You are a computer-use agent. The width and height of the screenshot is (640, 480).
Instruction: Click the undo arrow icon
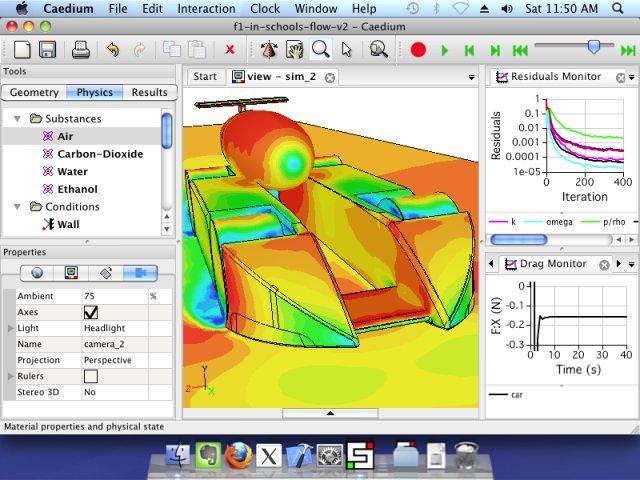(x=113, y=50)
